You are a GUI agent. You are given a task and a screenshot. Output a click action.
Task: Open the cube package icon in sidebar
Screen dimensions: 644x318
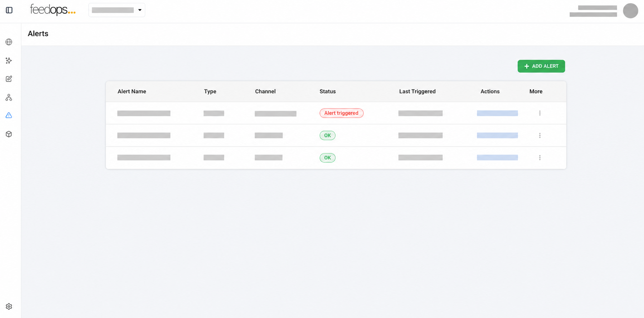pos(9,134)
